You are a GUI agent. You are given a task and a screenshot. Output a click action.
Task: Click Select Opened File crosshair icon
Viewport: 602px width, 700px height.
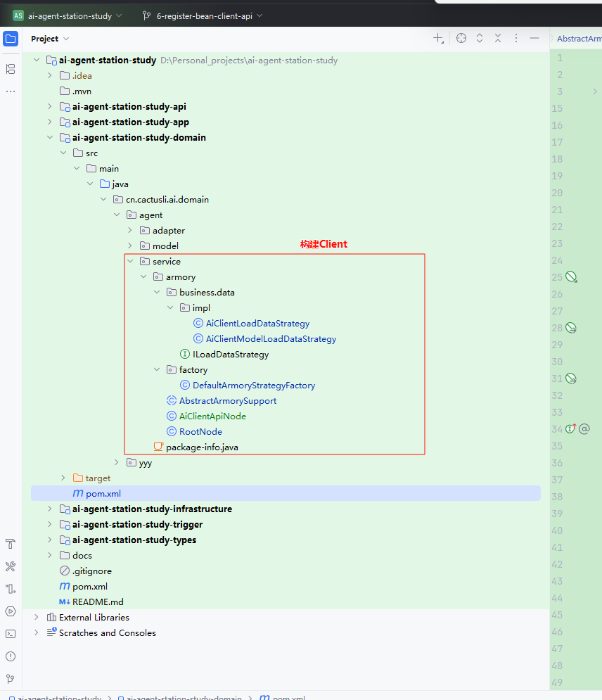461,38
